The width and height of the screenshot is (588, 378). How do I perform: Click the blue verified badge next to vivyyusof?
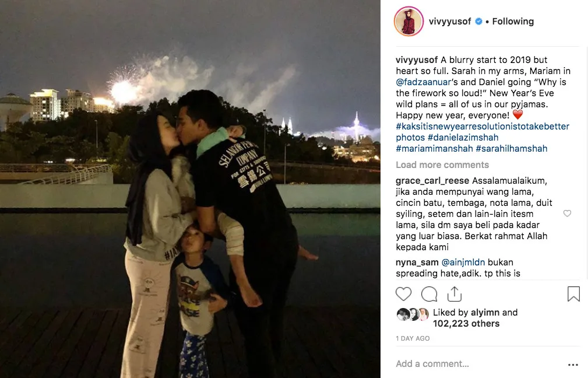[478, 22]
